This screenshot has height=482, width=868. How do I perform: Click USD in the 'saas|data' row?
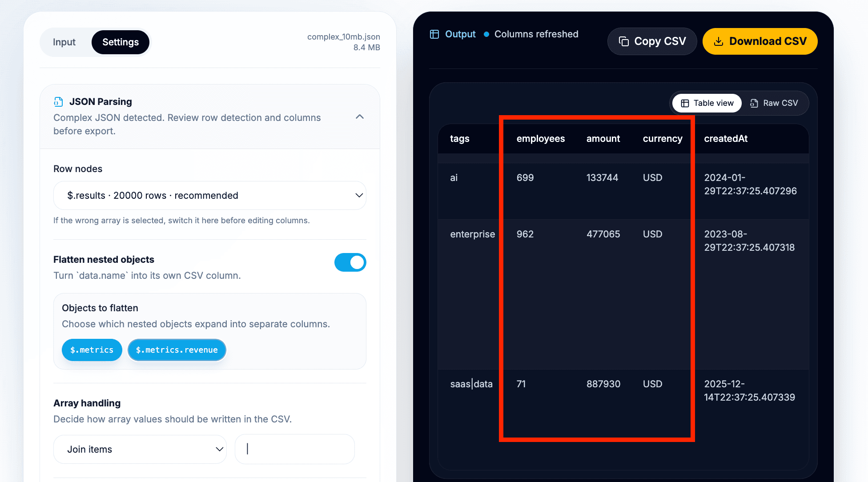coord(653,384)
